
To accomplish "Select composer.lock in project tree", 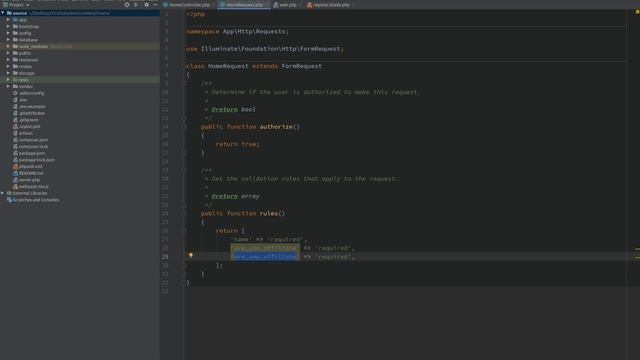I will point(31,147).
